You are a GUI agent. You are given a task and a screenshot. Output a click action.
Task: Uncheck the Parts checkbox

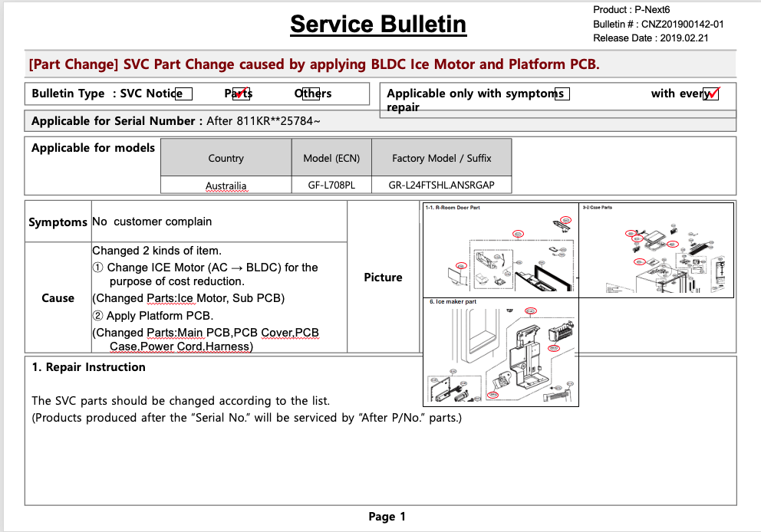click(241, 94)
